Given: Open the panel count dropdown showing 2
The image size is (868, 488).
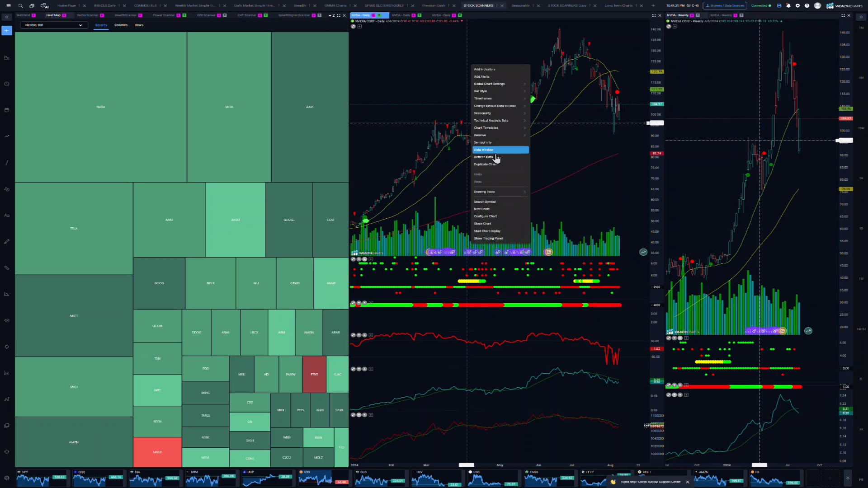Looking at the screenshot, I should (x=331, y=15).
